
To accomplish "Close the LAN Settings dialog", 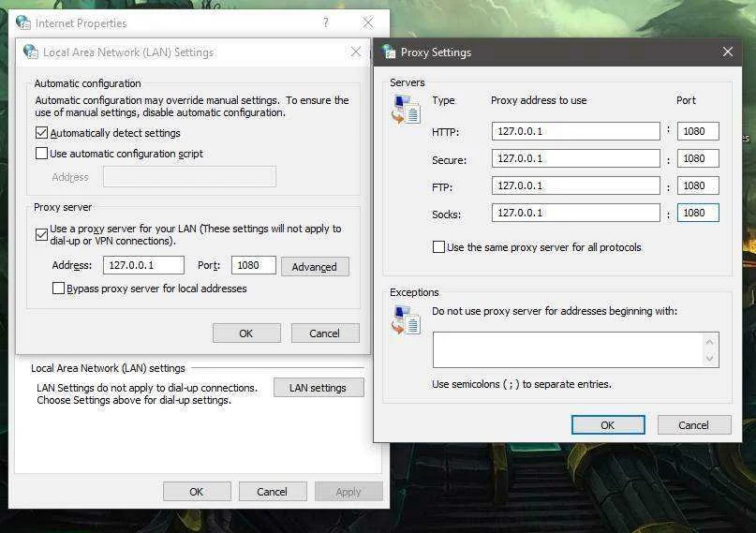I will click(x=356, y=52).
